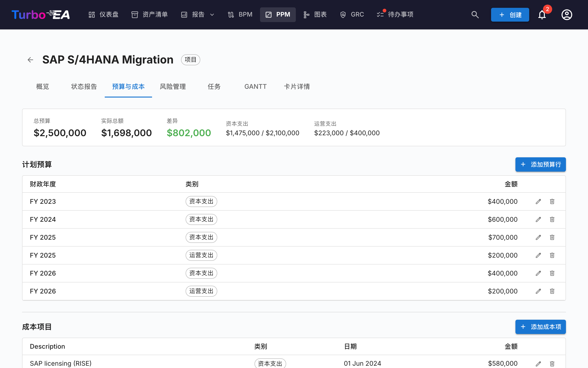Edit the FY 2024 $600,000 budget row
The image size is (588, 368).
click(538, 219)
